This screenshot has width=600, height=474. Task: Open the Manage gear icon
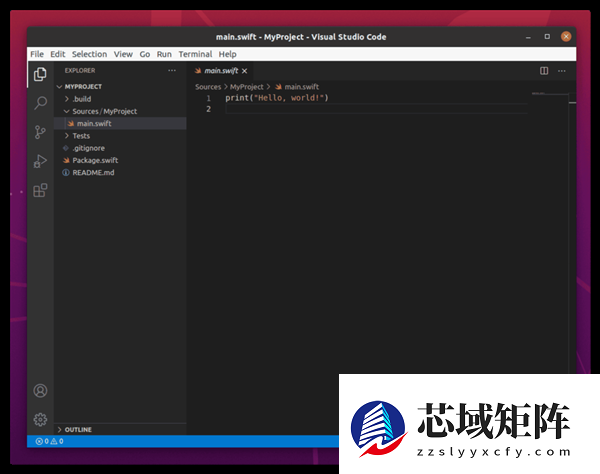pos(40,419)
